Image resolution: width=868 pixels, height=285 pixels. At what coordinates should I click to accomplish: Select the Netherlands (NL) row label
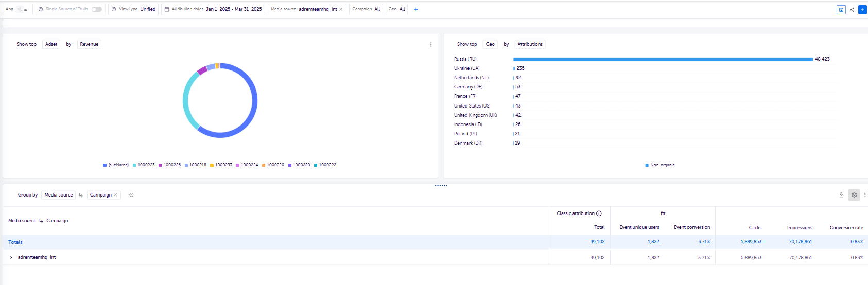click(x=471, y=78)
